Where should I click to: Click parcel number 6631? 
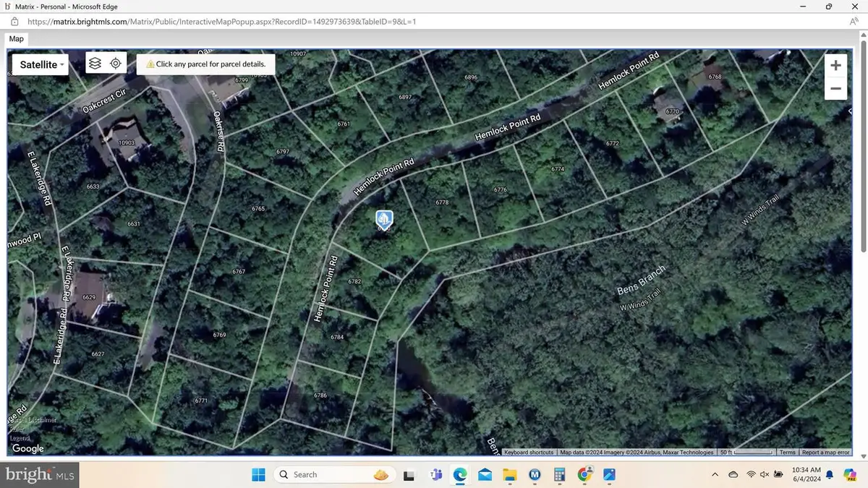(x=134, y=224)
